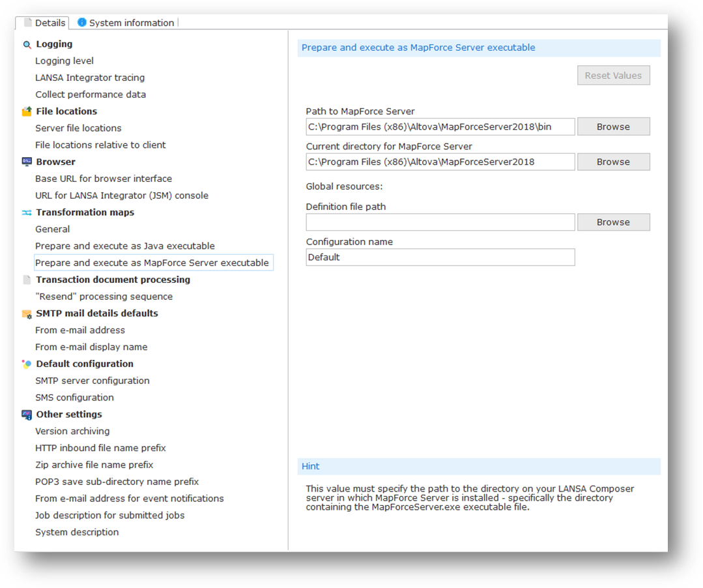Browse for the Definition file path
This screenshot has width=703, height=588.
[x=613, y=222]
